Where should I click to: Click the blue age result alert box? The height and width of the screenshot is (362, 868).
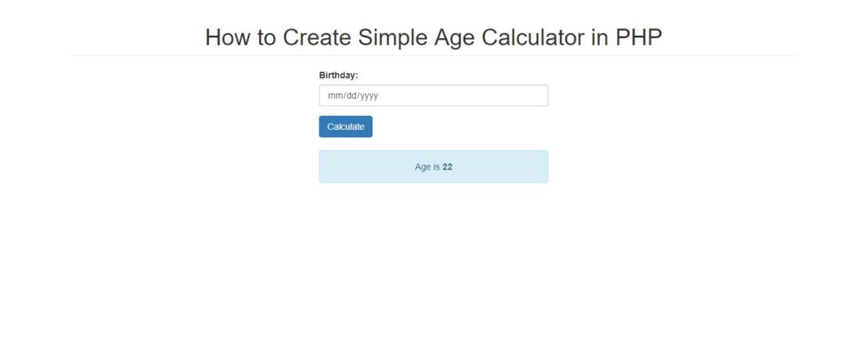(x=504, y=166)
